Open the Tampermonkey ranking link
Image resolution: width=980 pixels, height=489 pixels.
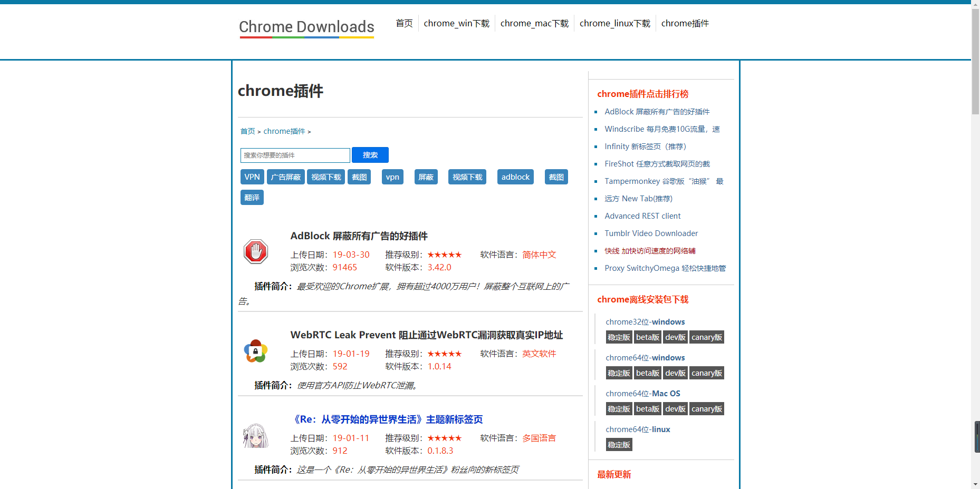[664, 181]
